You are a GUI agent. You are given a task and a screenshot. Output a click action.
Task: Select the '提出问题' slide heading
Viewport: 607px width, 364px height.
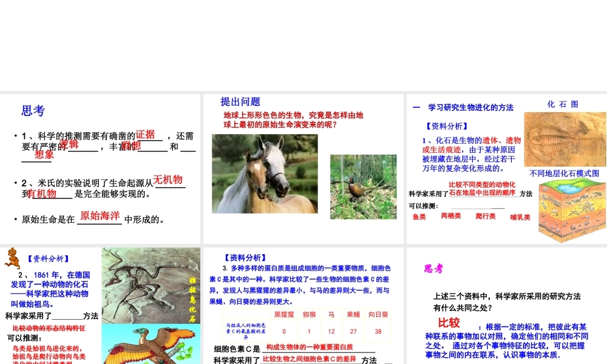(240, 102)
